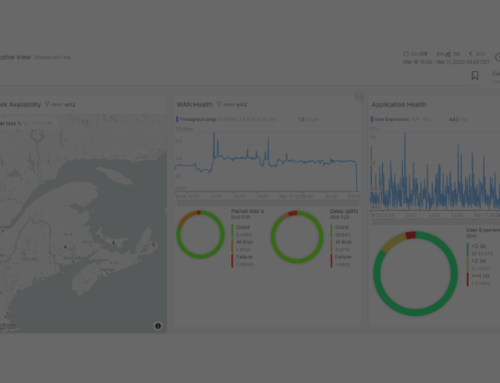The image size is (500, 383).
Task: Select the 1M resolution option
Action: click(x=456, y=54)
